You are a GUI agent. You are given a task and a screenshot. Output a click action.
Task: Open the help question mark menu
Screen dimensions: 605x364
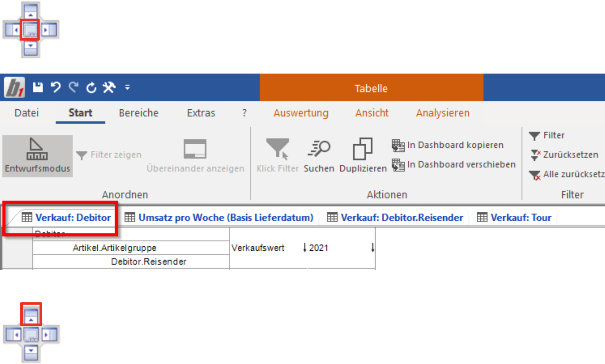pyautogui.click(x=245, y=113)
